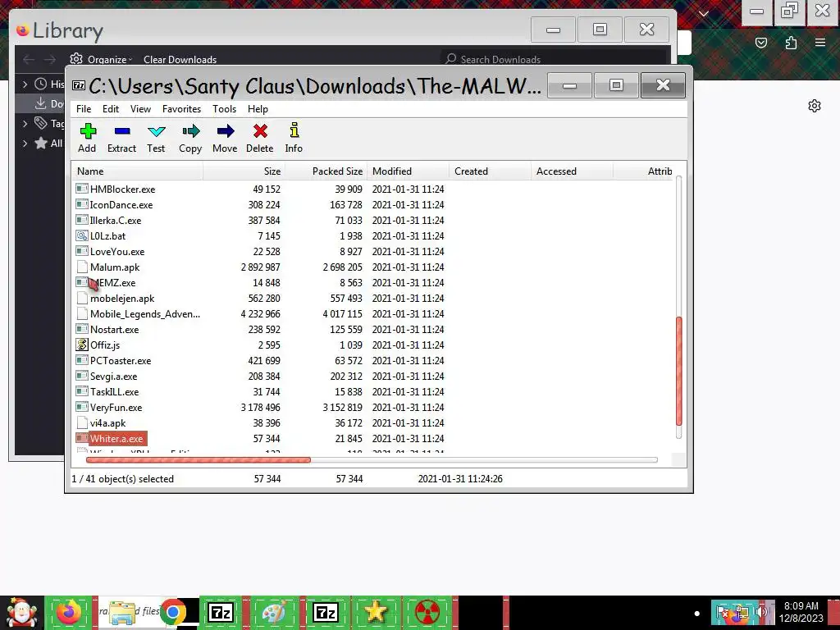Sort by Packed Size column header
The height and width of the screenshot is (630, 840).
click(x=326, y=171)
